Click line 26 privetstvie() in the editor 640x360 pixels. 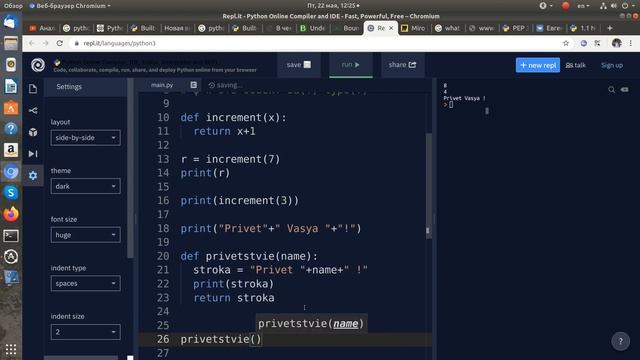[221, 339]
